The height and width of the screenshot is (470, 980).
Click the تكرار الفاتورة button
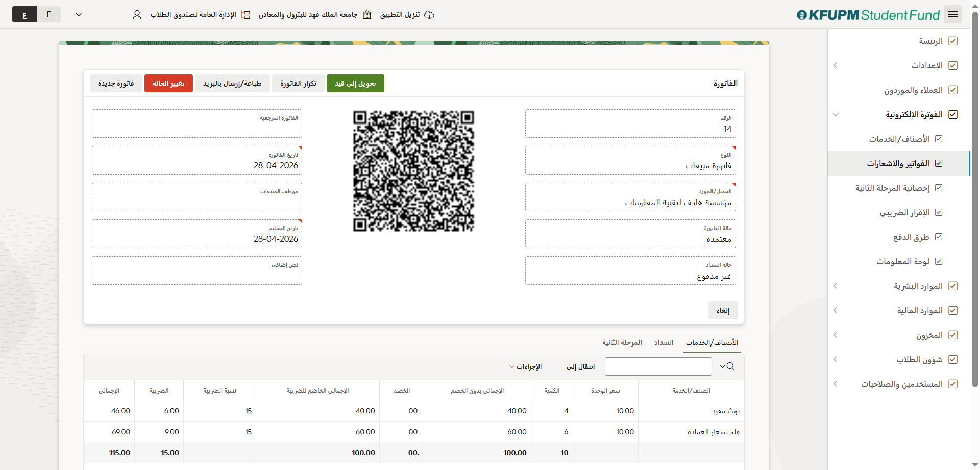click(x=298, y=83)
